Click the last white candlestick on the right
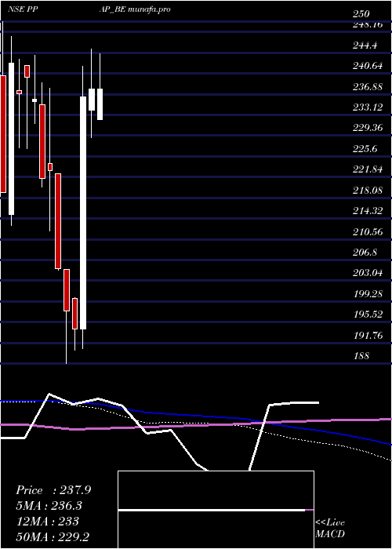The width and height of the screenshot is (392, 549). (100, 104)
